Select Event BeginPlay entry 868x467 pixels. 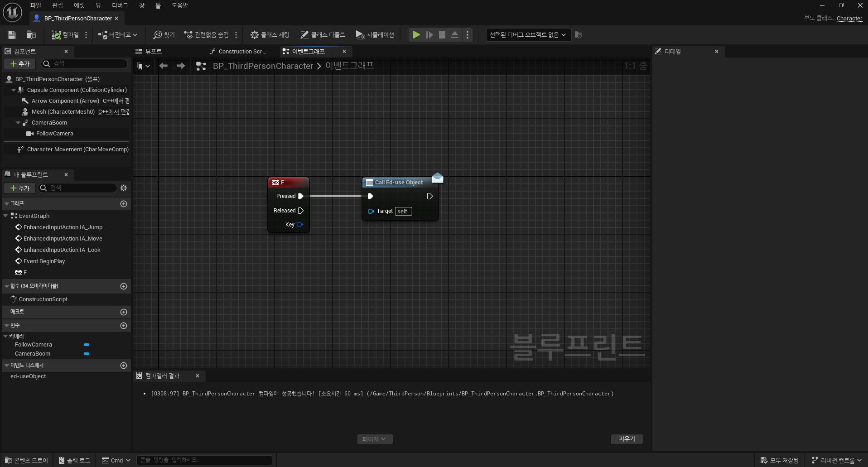pyautogui.click(x=44, y=261)
